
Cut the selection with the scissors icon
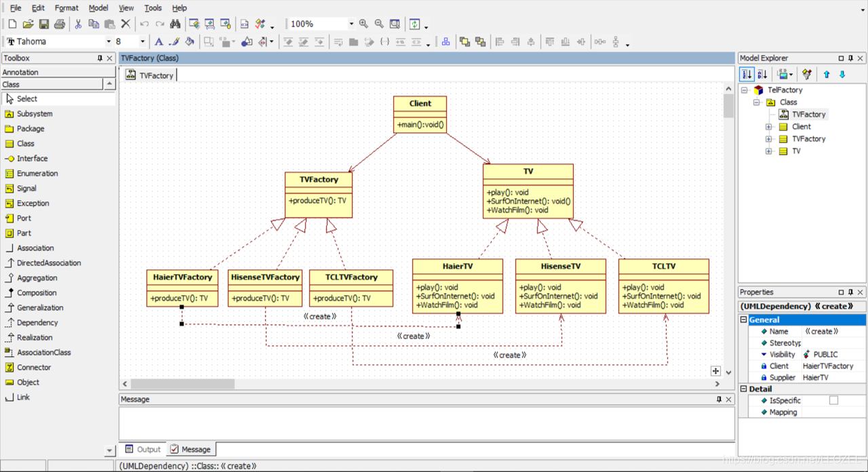[78, 24]
